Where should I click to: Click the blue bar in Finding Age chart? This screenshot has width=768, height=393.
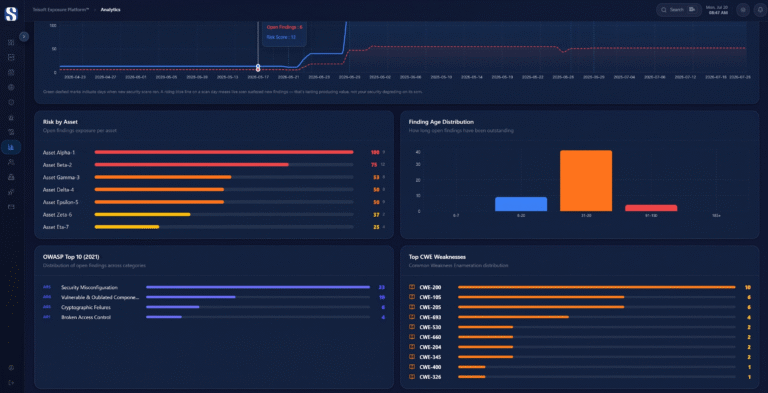[x=521, y=204]
